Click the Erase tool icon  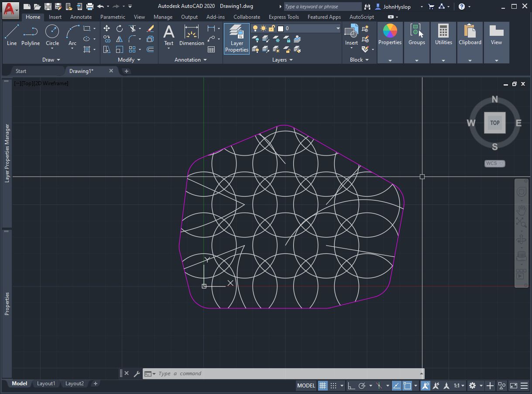150,28
